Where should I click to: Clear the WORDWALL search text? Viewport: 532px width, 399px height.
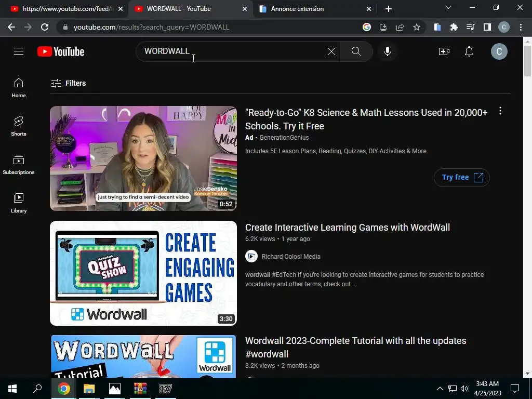[331, 51]
